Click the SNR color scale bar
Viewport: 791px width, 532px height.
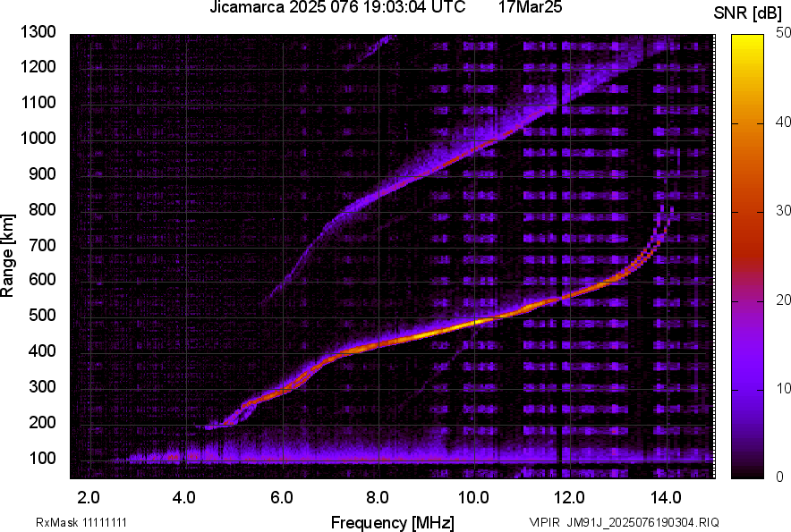click(x=747, y=257)
